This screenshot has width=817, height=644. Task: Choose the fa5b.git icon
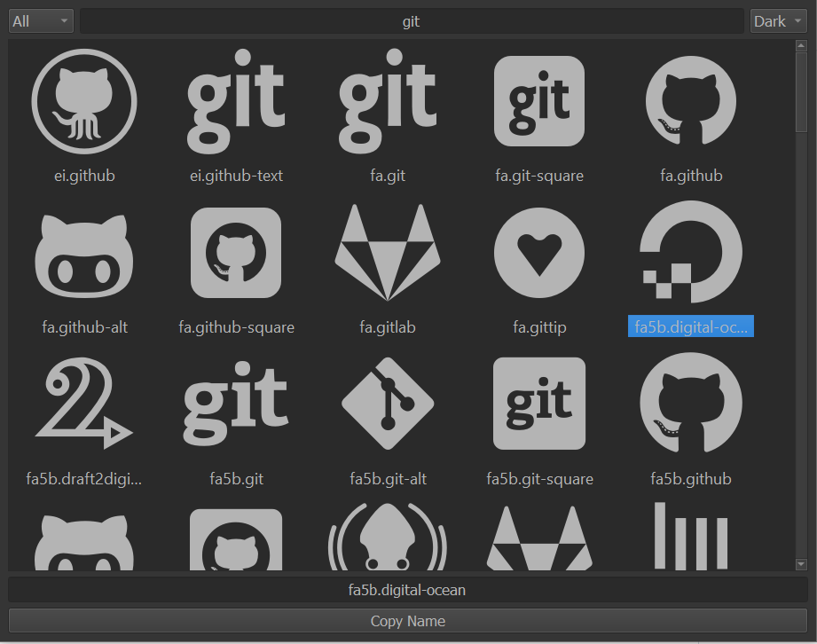pos(236,404)
